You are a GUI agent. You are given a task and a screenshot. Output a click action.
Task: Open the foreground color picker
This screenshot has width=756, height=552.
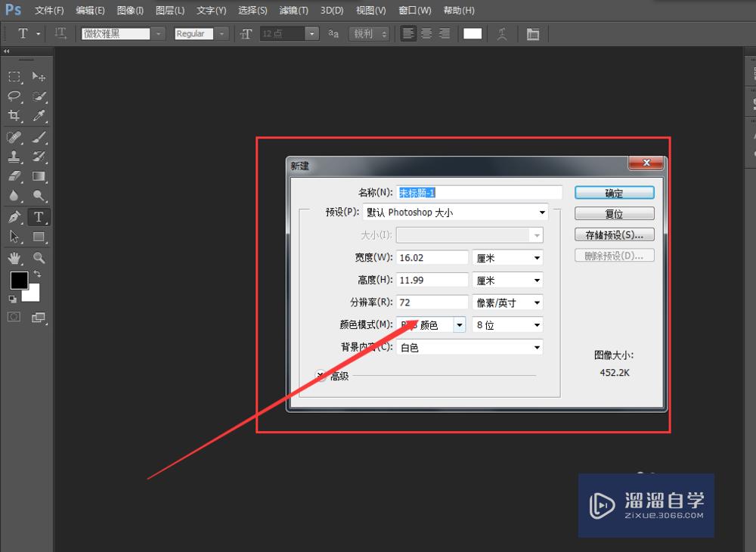point(20,280)
